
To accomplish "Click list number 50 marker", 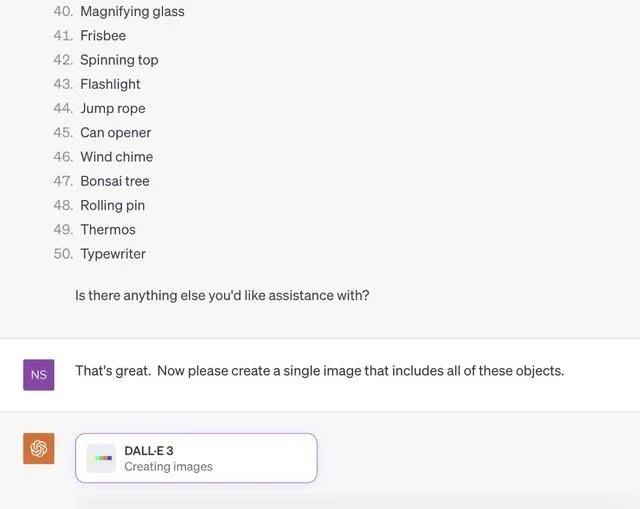I will coord(63,254).
